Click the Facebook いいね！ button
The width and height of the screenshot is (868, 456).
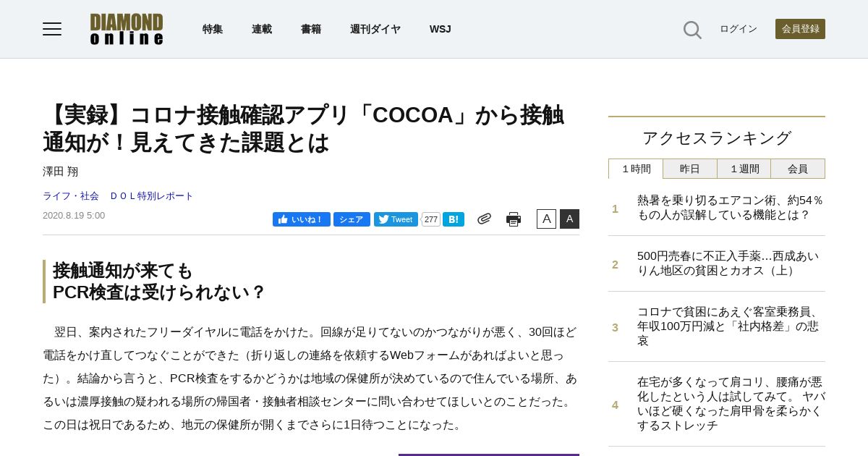[x=302, y=219]
